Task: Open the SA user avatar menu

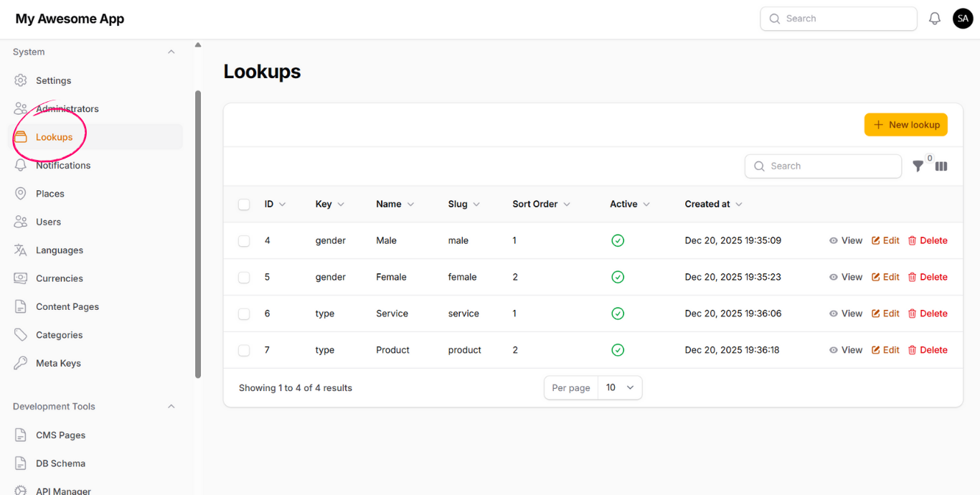Action: point(962,19)
